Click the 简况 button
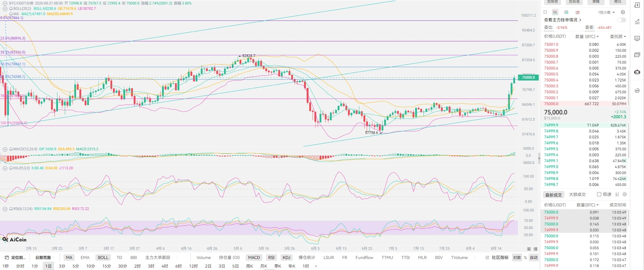644x270 pixels. click(x=618, y=2)
